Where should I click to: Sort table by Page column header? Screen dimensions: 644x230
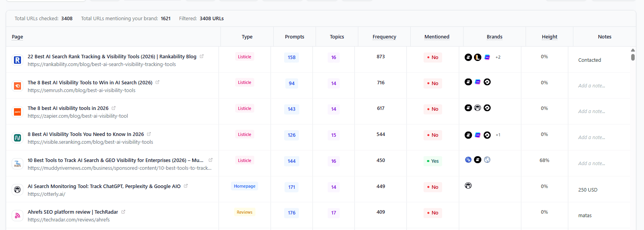(17, 37)
